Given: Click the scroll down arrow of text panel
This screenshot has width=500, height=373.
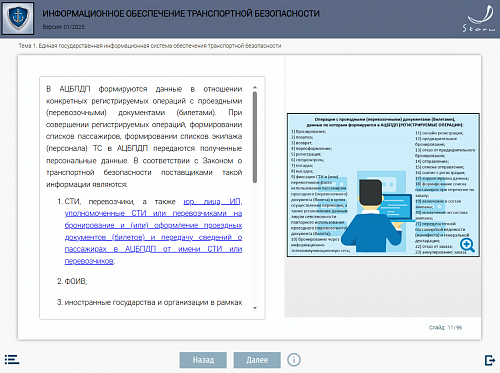Looking at the screenshot, I should (x=255, y=308).
